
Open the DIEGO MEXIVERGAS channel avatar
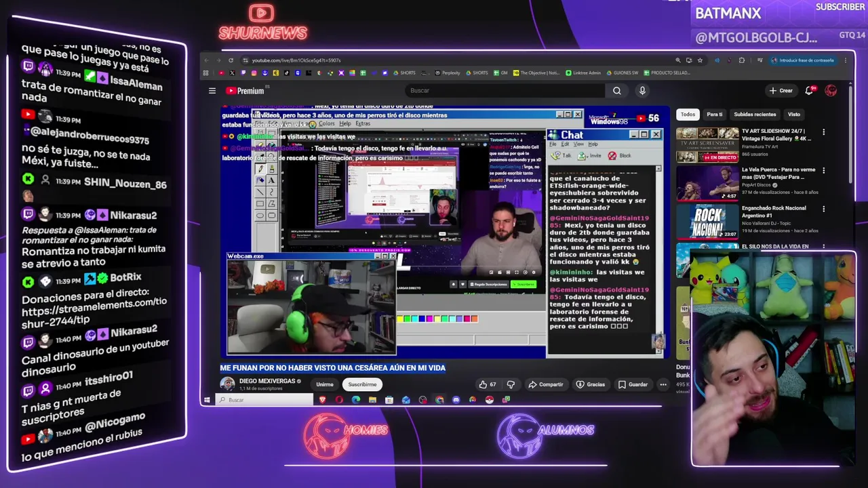tap(228, 384)
